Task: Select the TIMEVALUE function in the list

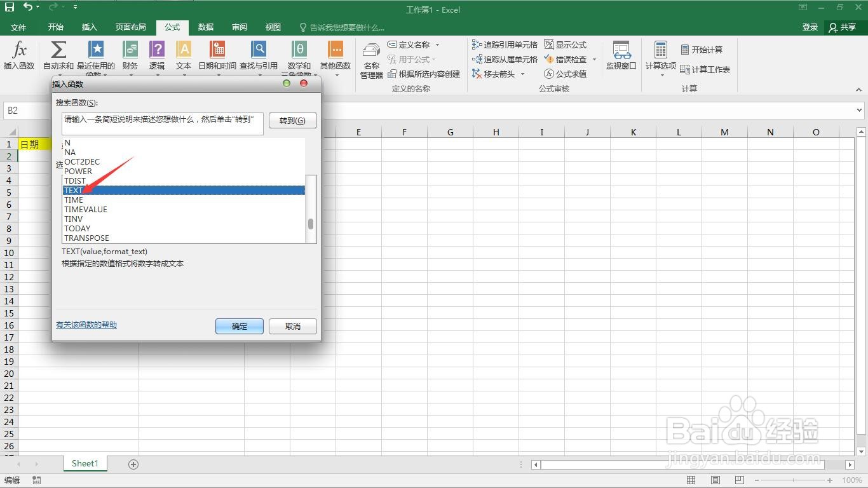Action: [x=184, y=209]
